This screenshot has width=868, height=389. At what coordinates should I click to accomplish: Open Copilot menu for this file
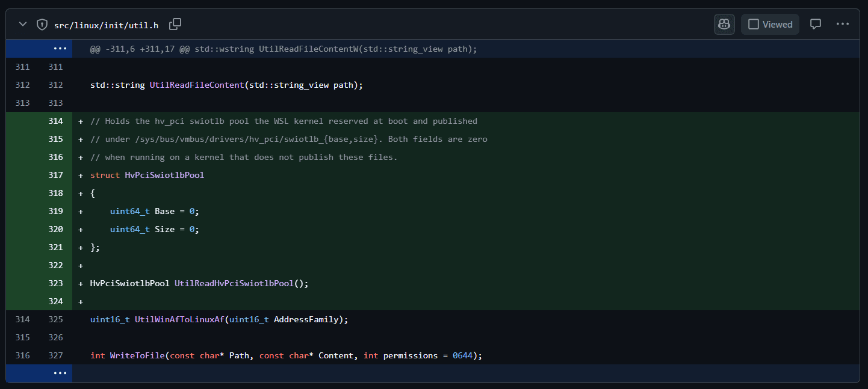click(x=724, y=24)
